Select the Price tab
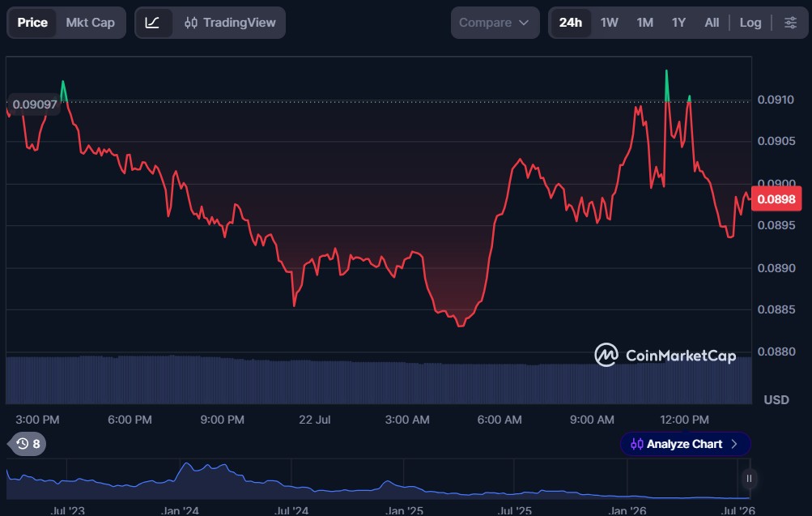This screenshot has width=812, height=516. point(32,23)
